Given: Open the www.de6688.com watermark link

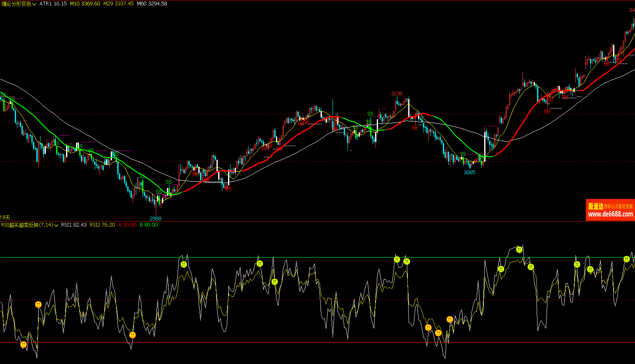Looking at the screenshot, I should pyautogui.click(x=610, y=214).
